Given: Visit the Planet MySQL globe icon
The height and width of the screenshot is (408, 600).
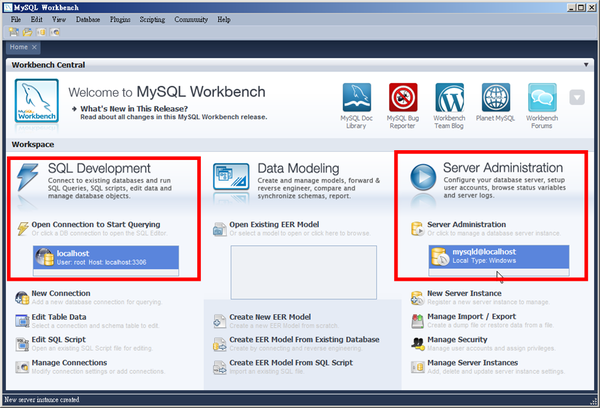Looking at the screenshot, I should [x=496, y=97].
